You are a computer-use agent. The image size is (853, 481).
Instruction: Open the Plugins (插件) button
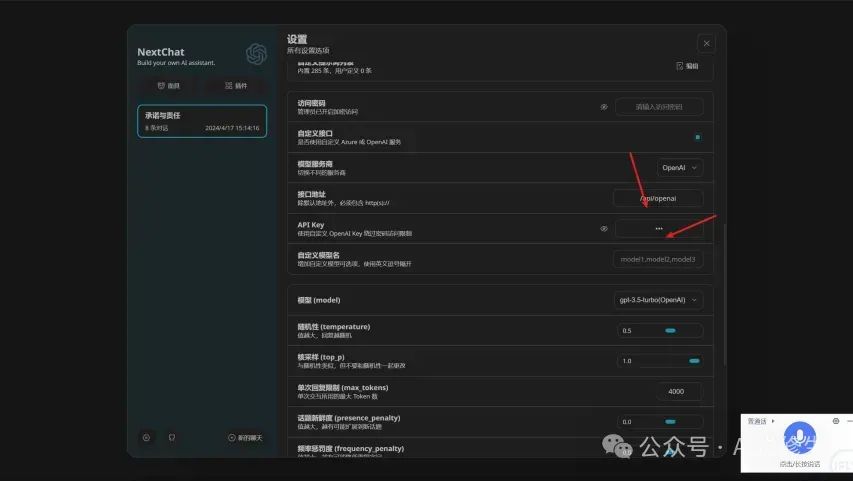[236, 86]
